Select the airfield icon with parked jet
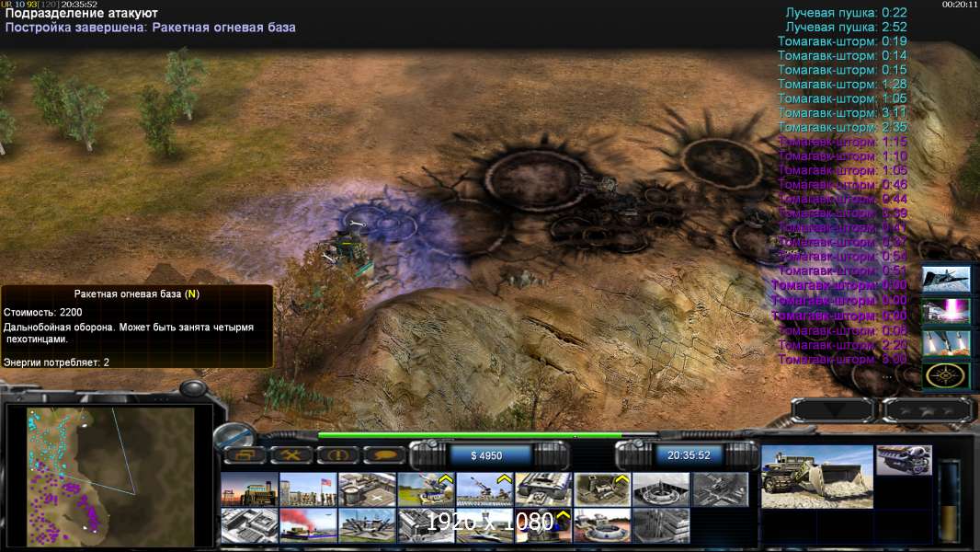This screenshot has width=980, height=552. tap(484, 525)
